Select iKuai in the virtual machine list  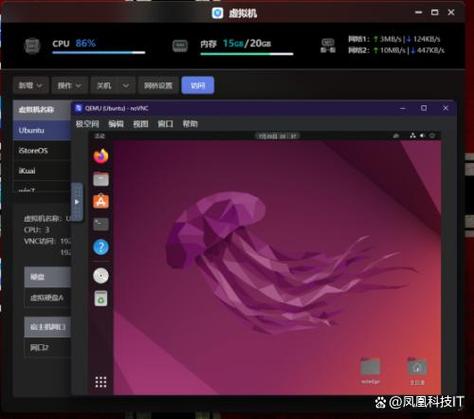click(x=42, y=171)
